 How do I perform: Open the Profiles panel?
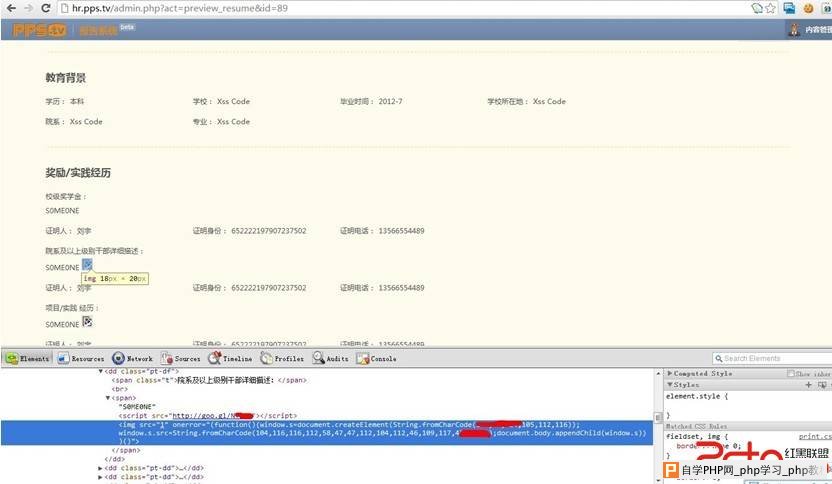pos(282,359)
